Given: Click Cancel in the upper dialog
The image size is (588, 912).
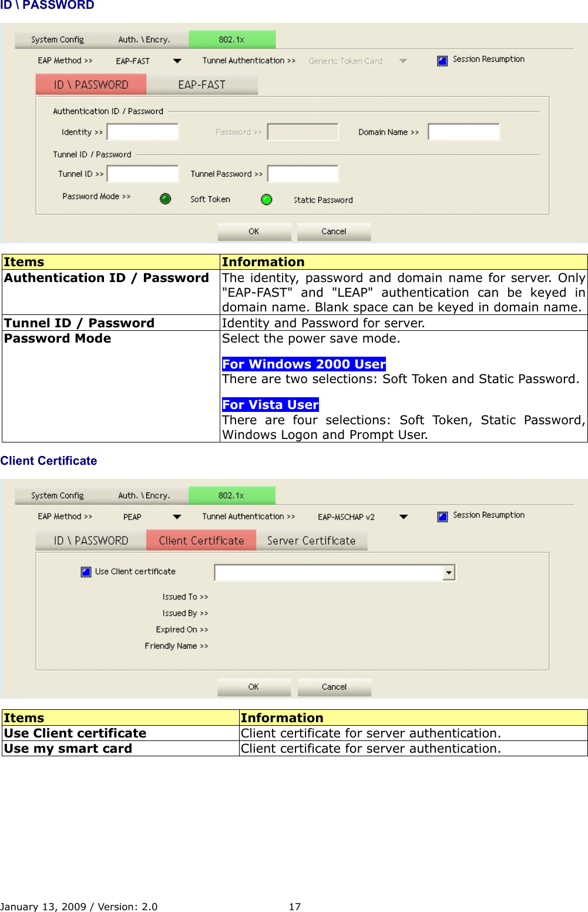Looking at the screenshot, I should (x=334, y=232).
